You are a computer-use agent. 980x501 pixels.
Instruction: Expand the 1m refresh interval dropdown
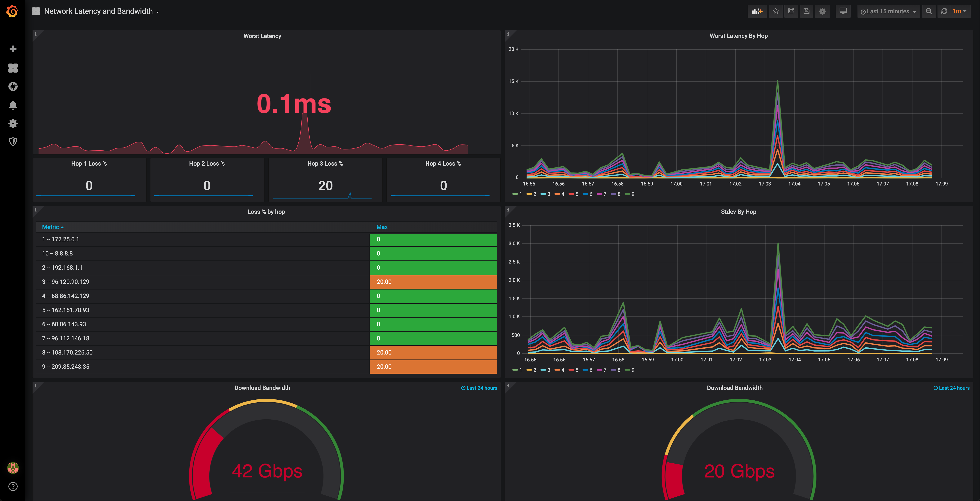coord(959,11)
